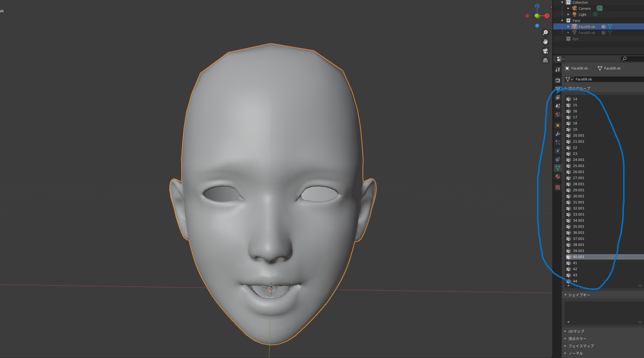Toggle the camera view viewport button
644x358 pixels.
(545, 51)
